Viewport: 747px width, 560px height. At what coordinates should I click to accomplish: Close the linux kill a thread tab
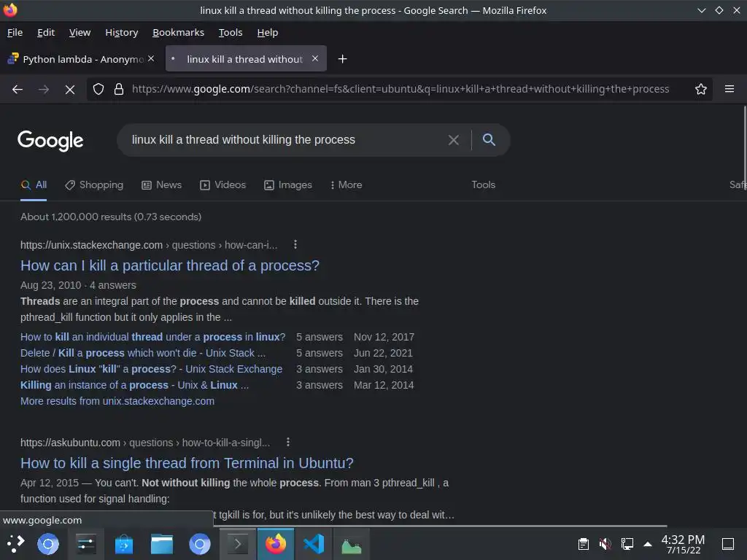click(315, 58)
